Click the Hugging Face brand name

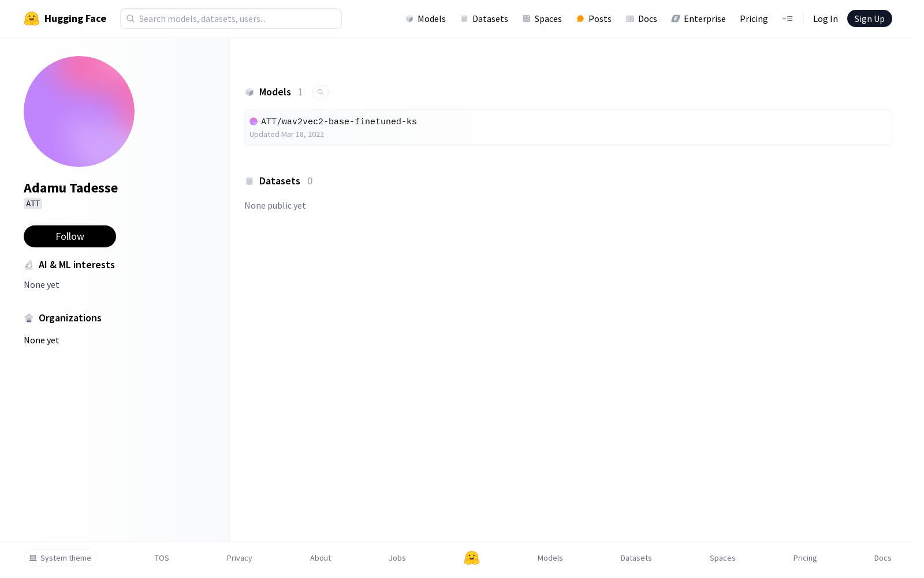(x=75, y=18)
